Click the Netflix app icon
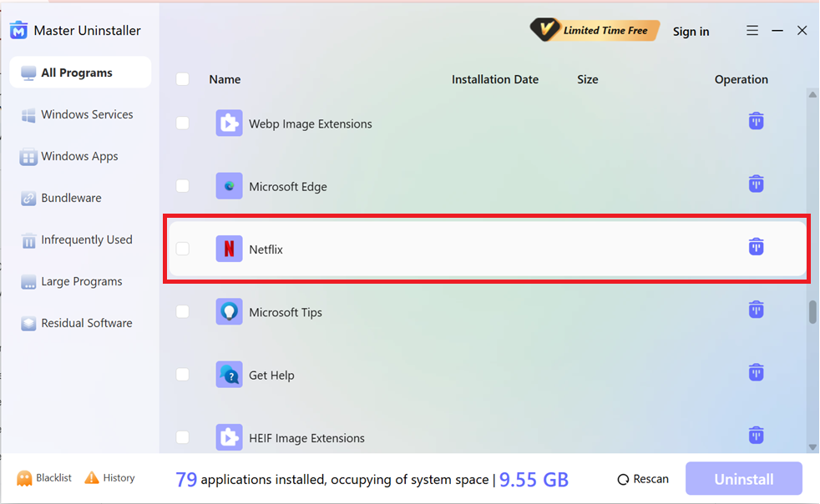 (229, 249)
